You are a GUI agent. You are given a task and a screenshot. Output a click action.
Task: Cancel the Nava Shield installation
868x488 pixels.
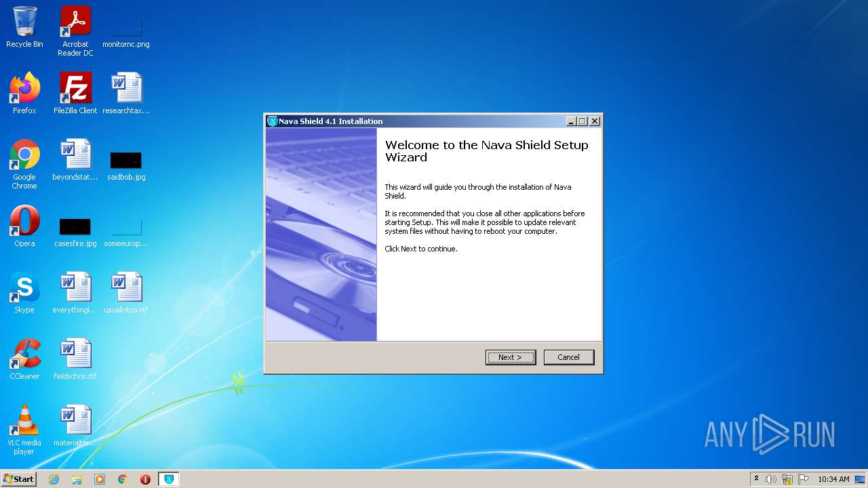click(x=568, y=357)
